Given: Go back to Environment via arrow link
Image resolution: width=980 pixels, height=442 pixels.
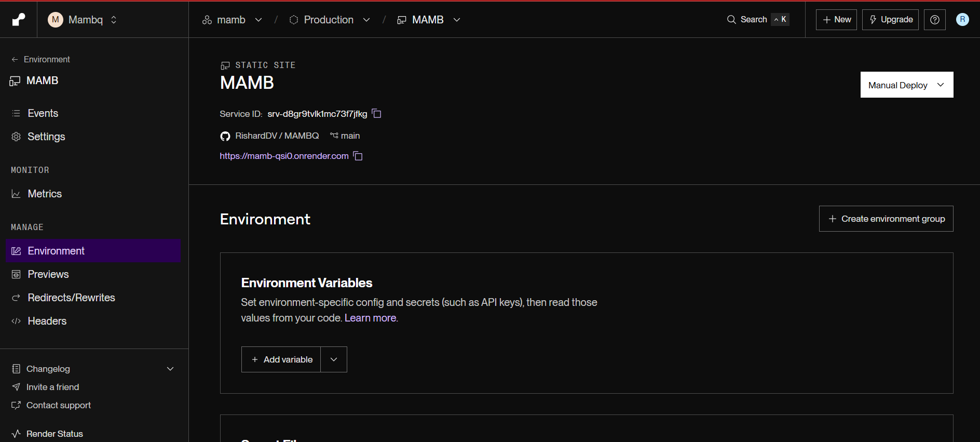Looking at the screenshot, I should pos(40,59).
